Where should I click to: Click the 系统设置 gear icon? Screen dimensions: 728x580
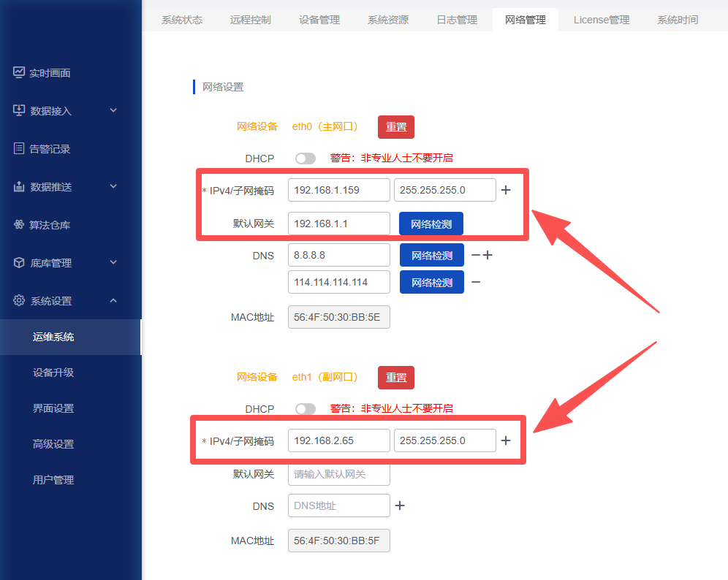point(20,300)
